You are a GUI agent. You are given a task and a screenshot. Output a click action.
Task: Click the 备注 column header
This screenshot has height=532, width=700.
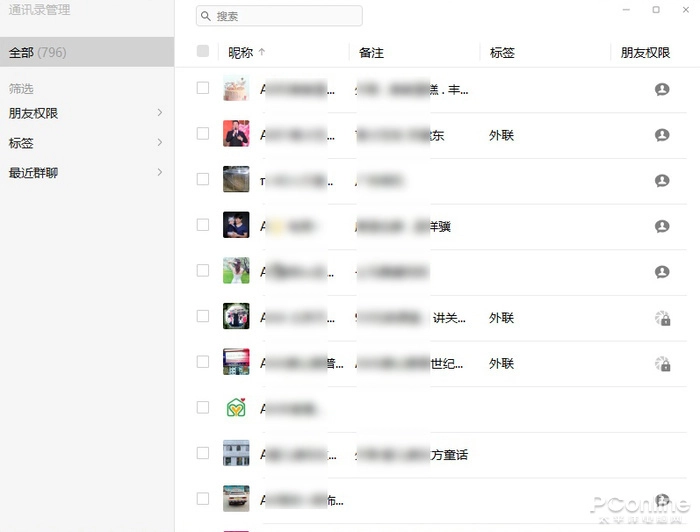pyautogui.click(x=371, y=53)
